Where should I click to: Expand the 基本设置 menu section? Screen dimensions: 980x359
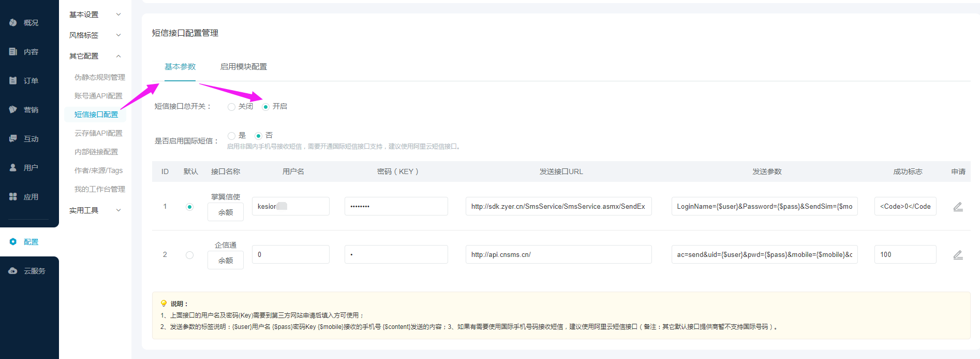[x=95, y=15]
